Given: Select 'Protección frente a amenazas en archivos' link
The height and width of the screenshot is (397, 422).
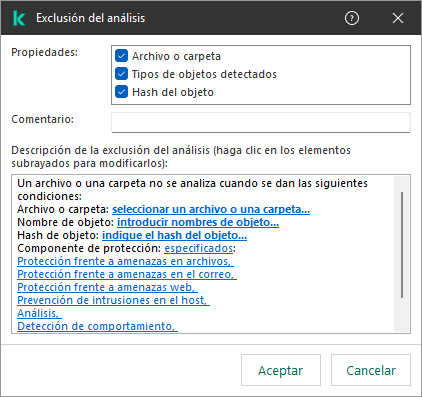Looking at the screenshot, I should (125, 261).
